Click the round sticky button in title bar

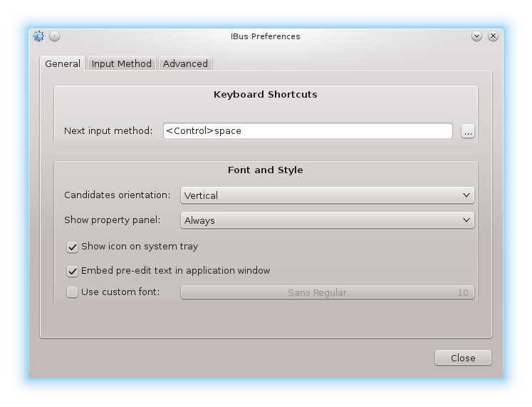point(54,36)
